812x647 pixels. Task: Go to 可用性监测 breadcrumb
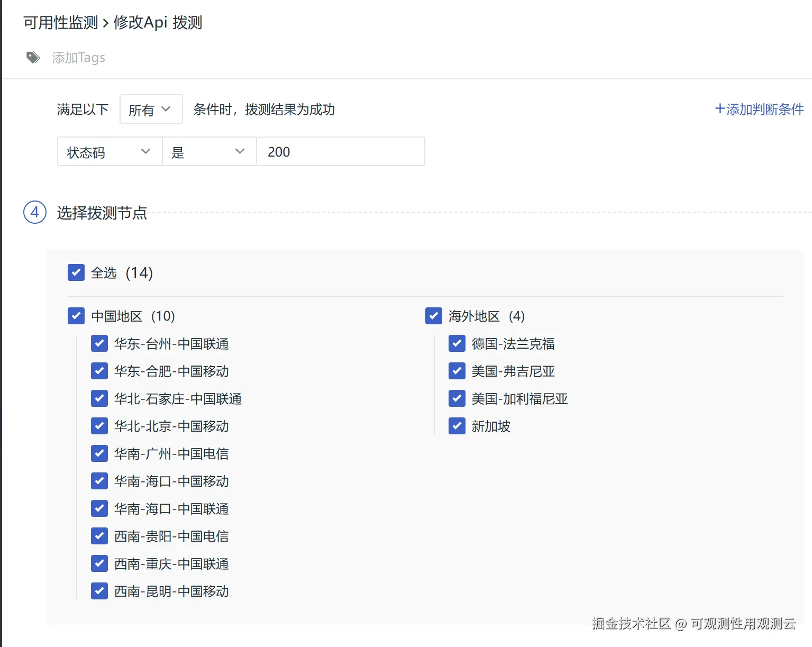(x=61, y=23)
